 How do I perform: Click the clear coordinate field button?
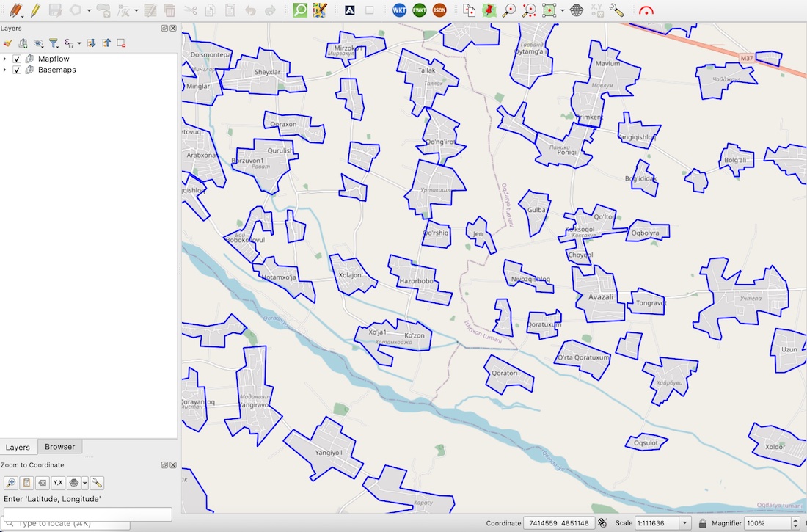pos(43,483)
